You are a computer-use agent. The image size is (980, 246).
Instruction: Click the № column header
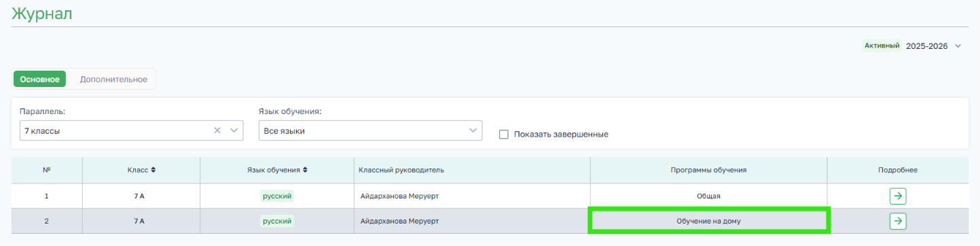(47, 170)
